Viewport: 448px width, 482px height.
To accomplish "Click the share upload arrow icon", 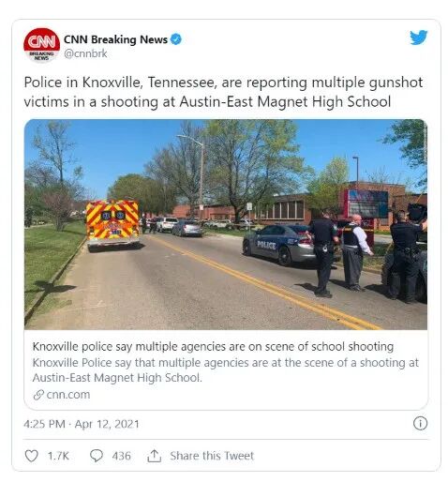I will 154,456.
